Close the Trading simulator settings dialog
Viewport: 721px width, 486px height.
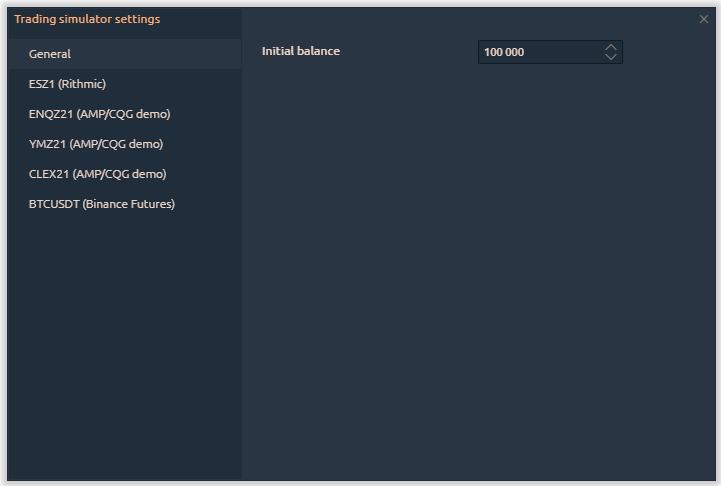(x=704, y=19)
